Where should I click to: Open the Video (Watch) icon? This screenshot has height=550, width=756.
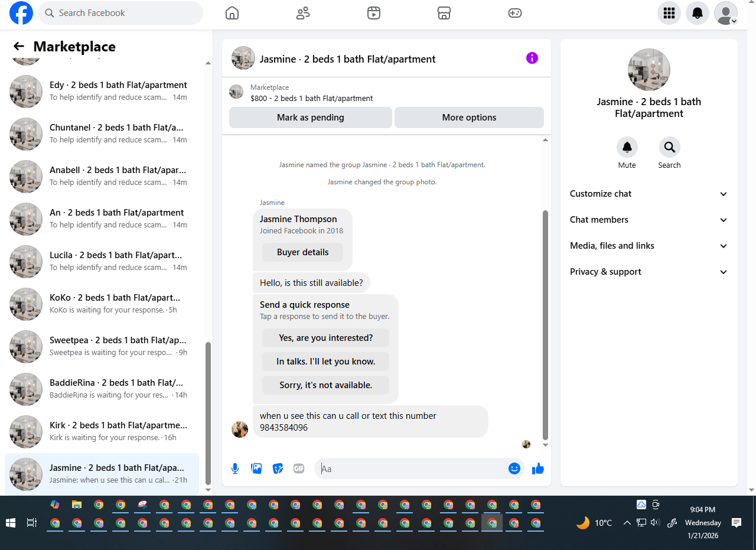(x=374, y=13)
